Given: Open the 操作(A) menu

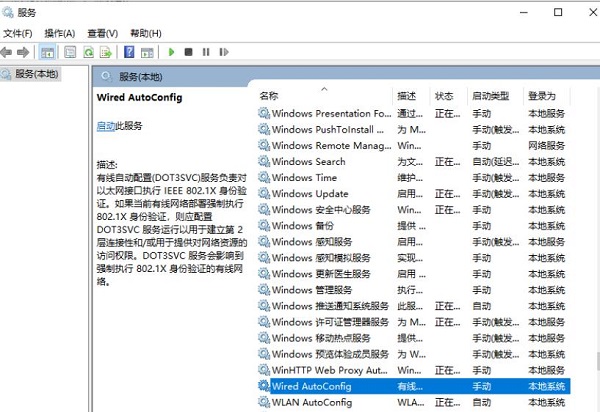Looking at the screenshot, I should pyautogui.click(x=60, y=33).
